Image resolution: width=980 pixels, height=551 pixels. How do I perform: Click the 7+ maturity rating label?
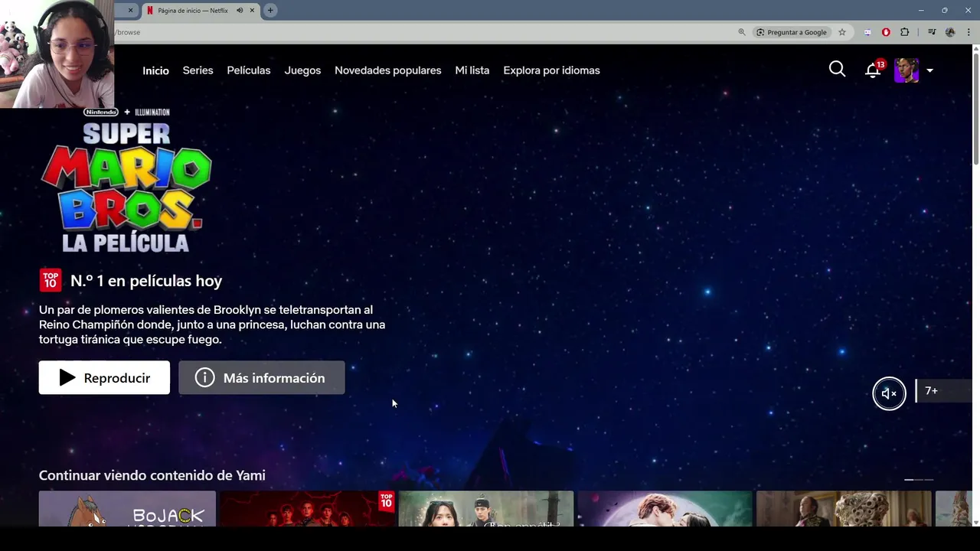coord(932,391)
